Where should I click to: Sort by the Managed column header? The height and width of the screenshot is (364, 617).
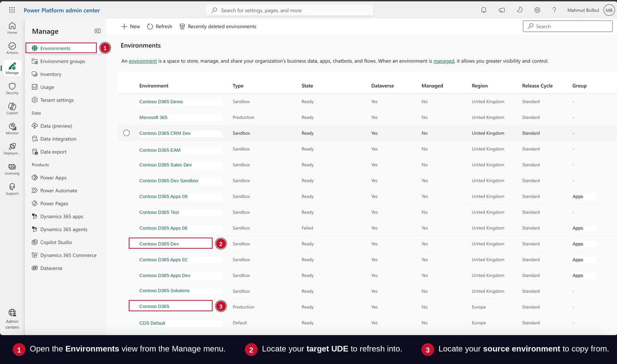tap(432, 86)
